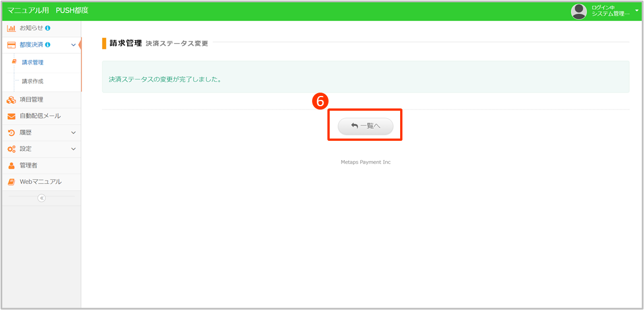Screen dimensions: 644x310
Task: Collapse the 都度決済 submenu chevron
Action: point(73,44)
